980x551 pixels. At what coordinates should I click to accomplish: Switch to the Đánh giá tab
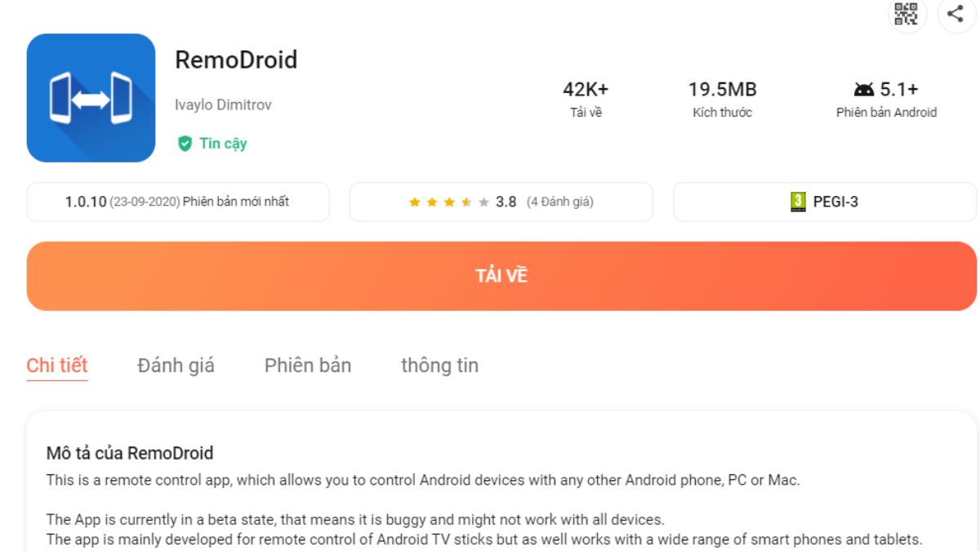(x=176, y=366)
